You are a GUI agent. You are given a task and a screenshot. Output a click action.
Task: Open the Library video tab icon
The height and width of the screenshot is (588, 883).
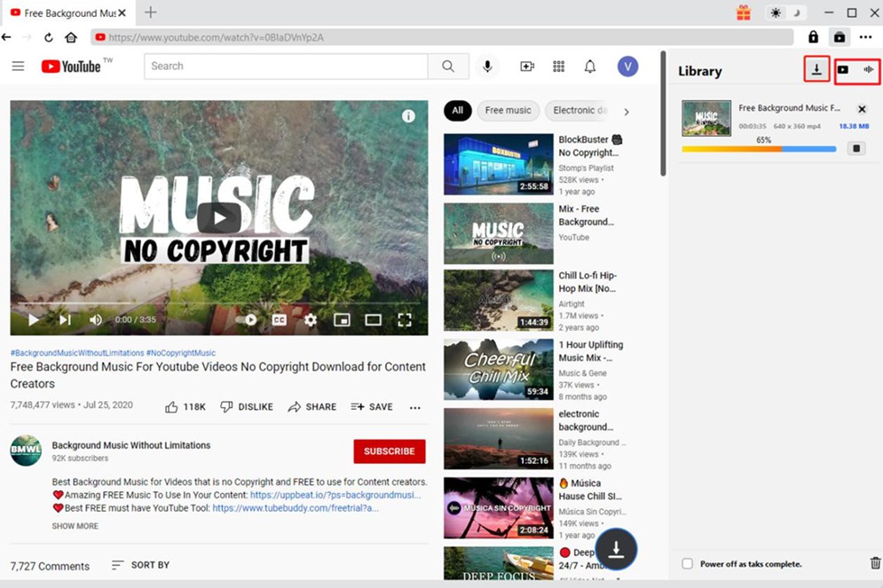click(x=843, y=69)
